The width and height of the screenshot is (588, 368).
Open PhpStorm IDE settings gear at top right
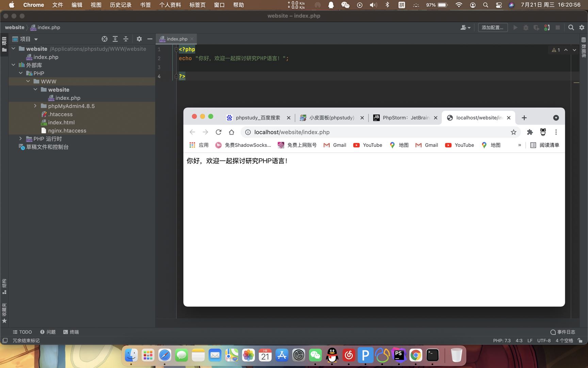coord(582,28)
